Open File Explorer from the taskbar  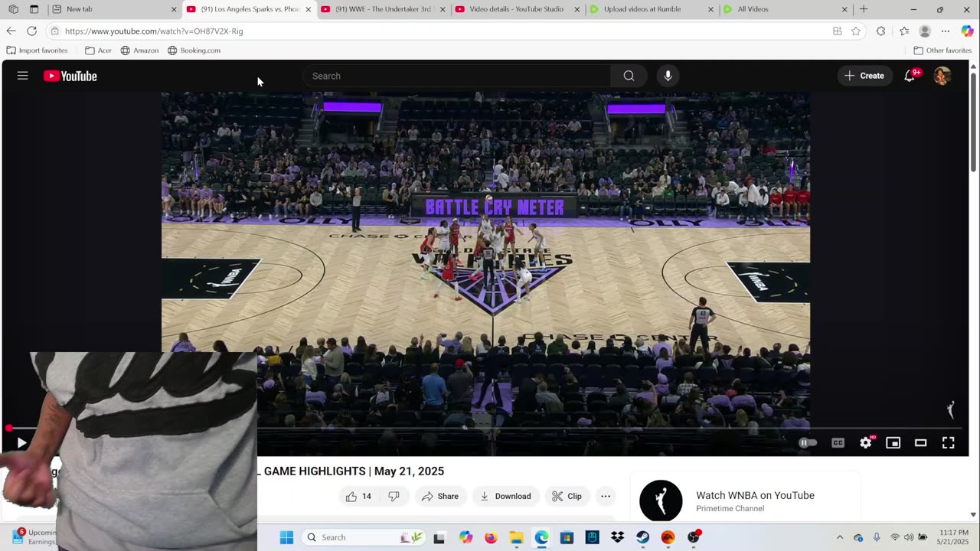[516, 537]
